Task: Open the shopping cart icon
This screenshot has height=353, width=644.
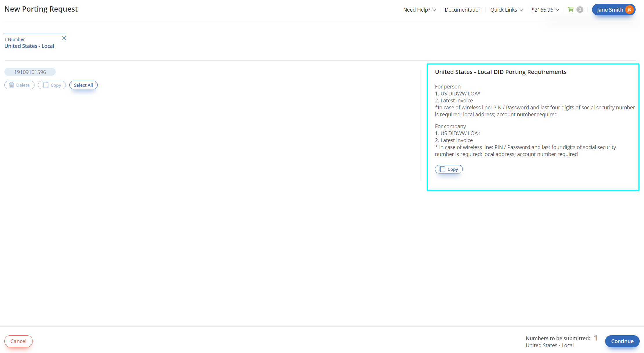Action: point(570,10)
